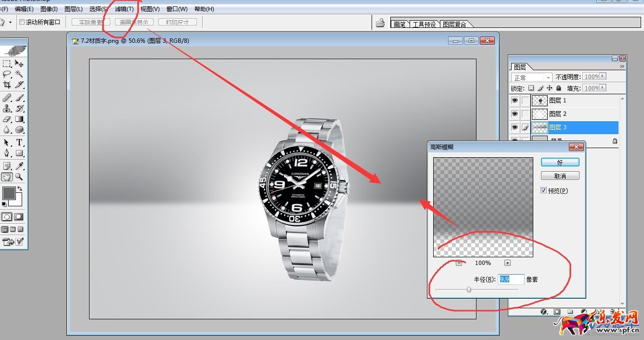Expand the 不透明度 opacity arrow
644x340 pixels.
tap(603, 76)
